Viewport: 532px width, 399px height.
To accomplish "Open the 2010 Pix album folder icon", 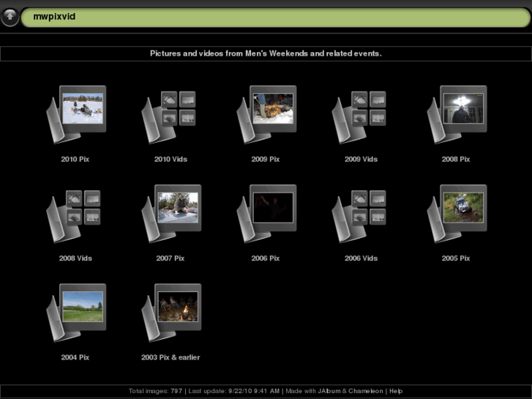I will coord(76,114).
